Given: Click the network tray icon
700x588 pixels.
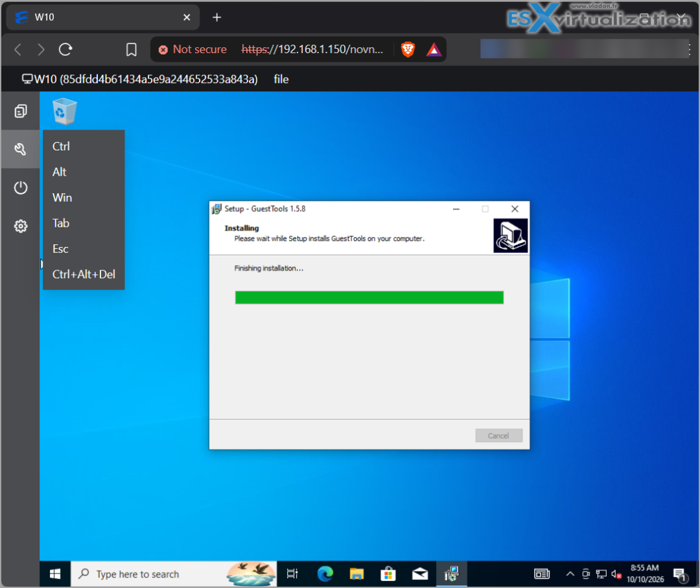Looking at the screenshot, I should (601, 574).
